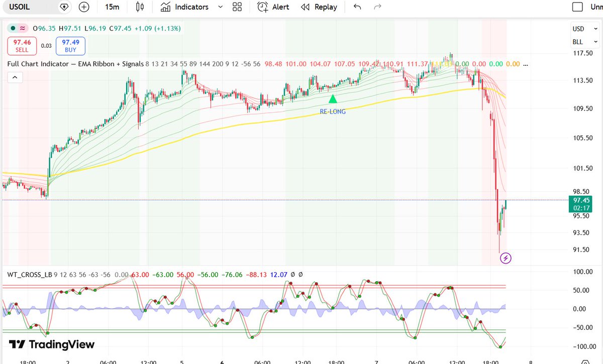The width and height of the screenshot is (603, 364).
Task: Click the 91.50 price scale label
Action: (x=581, y=250)
